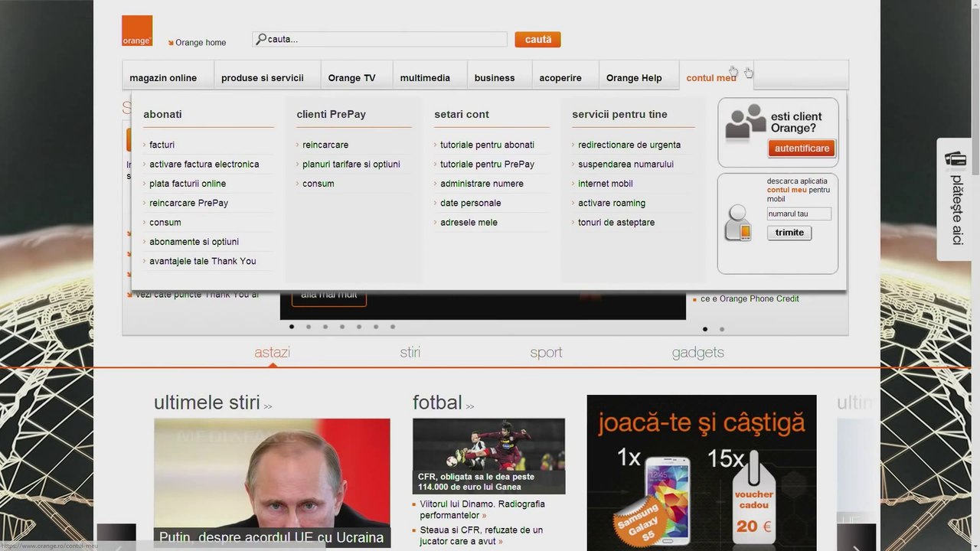Open Orange home link
980x551 pixels.
pyautogui.click(x=201, y=43)
